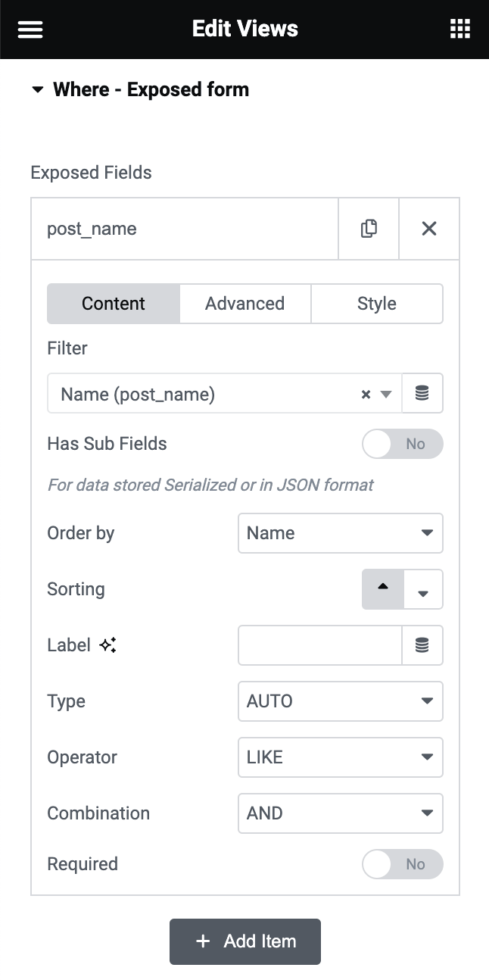Click the Add Item button
Screen dimensions: 489x980
point(245,941)
